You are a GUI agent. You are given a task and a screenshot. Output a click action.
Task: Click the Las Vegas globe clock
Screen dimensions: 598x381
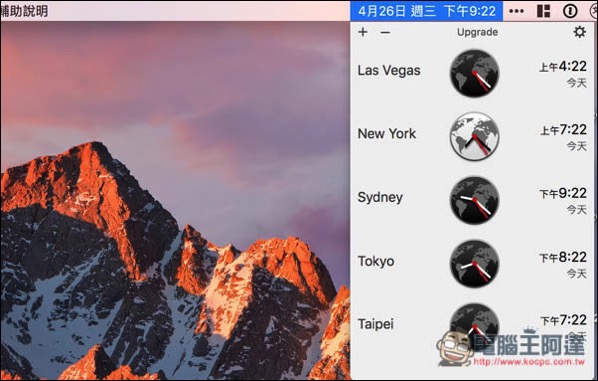[474, 73]
